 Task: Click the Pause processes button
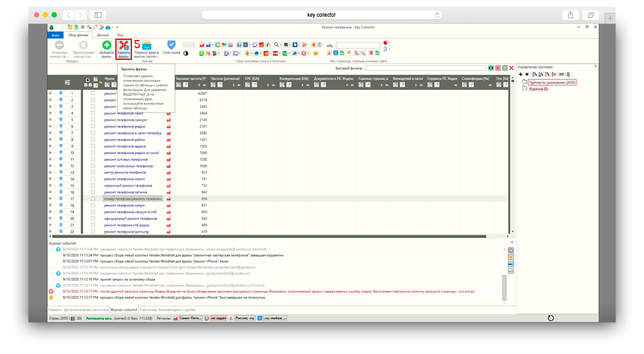[83, 49]
